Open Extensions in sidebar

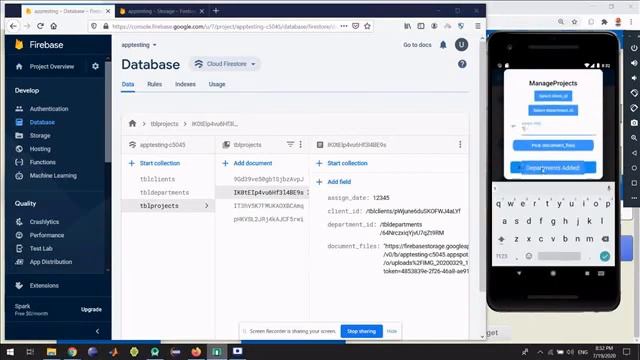coord(44,285)
